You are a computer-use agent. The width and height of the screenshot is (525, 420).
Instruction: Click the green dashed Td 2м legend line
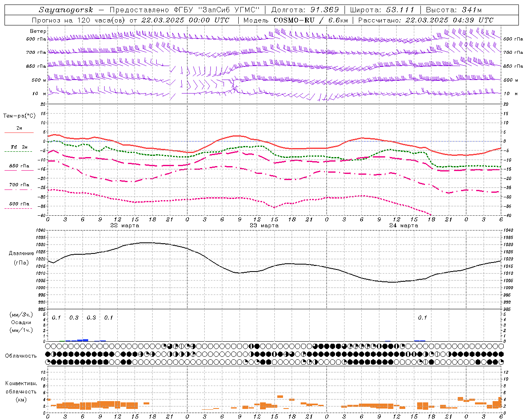(18, 151)
